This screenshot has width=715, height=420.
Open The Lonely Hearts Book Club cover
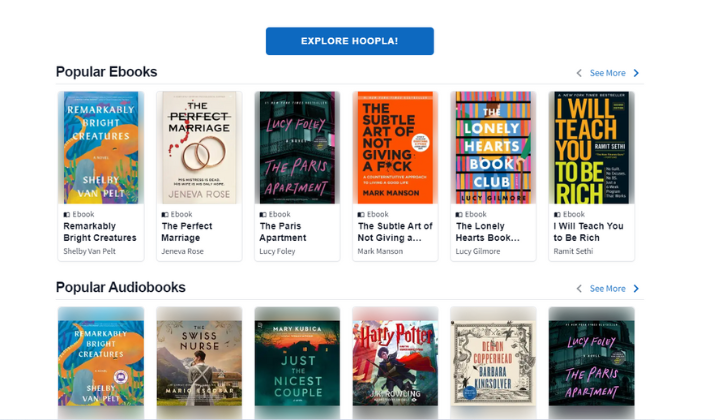(493, 148)
